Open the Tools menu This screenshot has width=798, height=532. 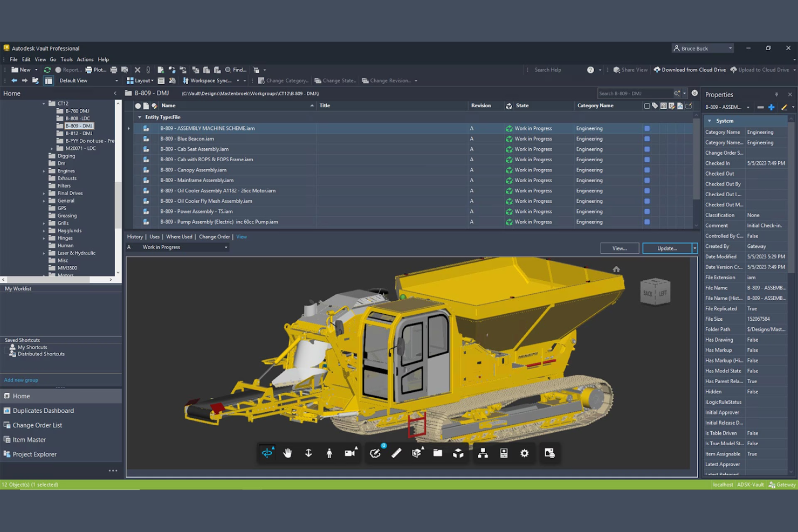point(66,59)
